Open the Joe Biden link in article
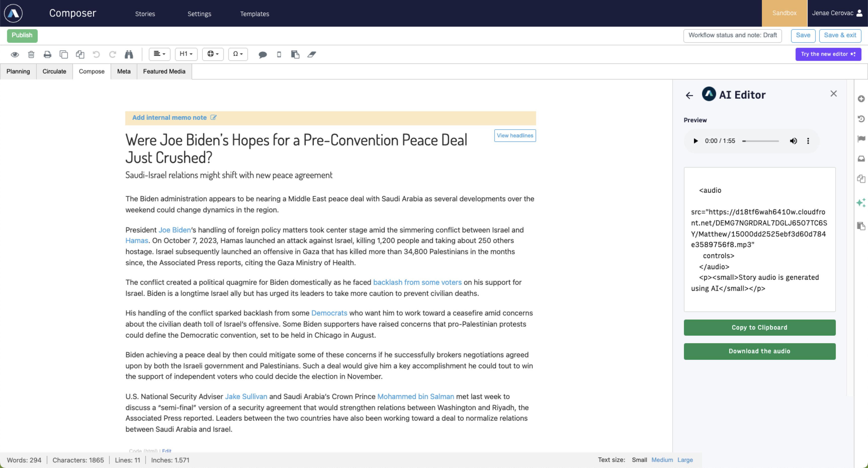 click(175, 230)
